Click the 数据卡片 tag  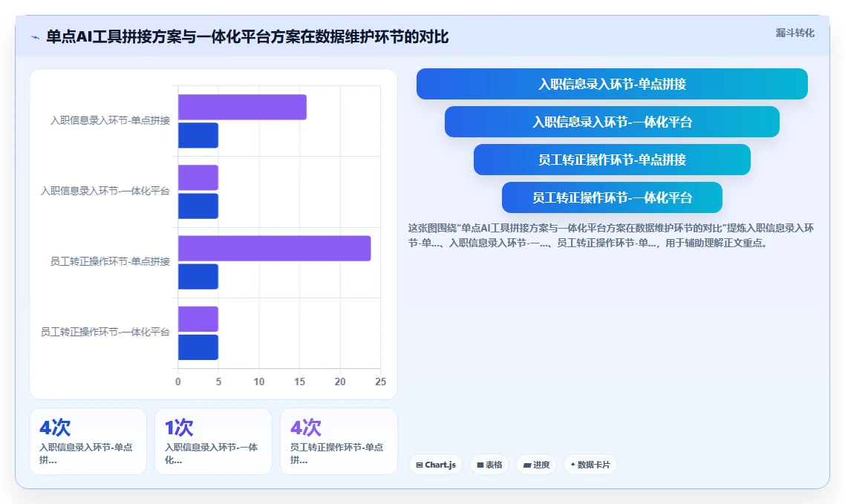click(590, 465)
